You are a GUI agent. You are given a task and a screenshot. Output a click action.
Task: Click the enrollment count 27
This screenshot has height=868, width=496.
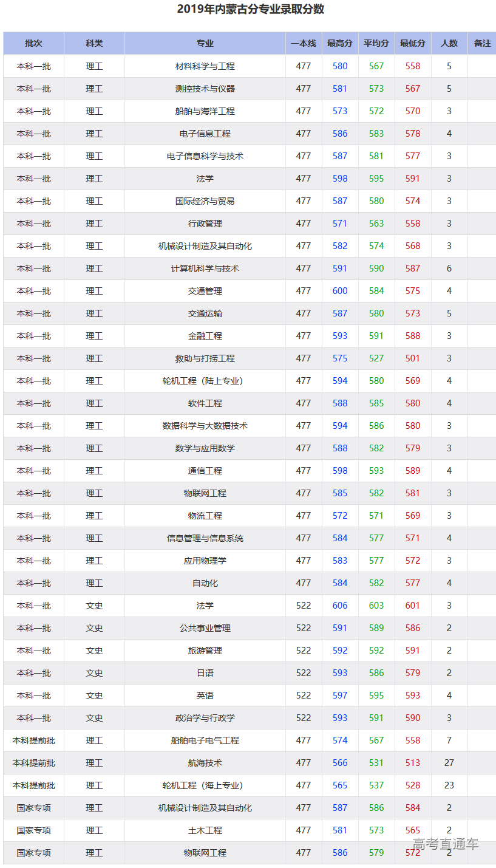click(449, 763)
